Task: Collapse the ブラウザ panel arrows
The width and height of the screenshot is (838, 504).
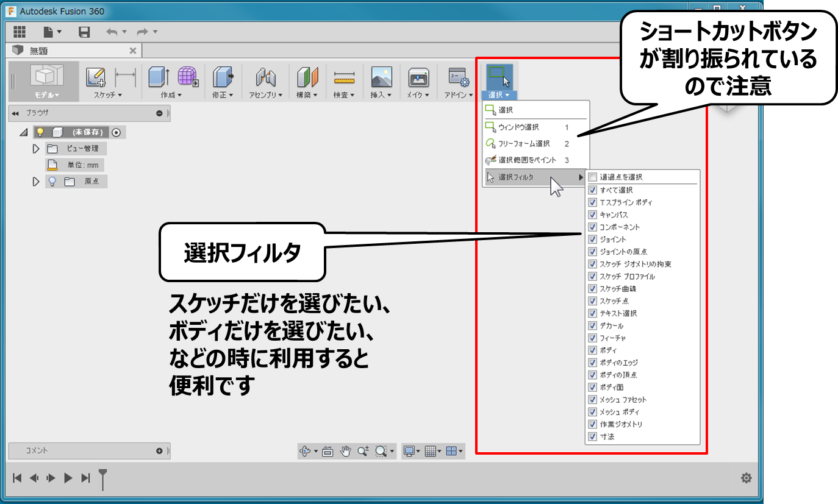Action: pyautogui.click(x=15, y=113)
